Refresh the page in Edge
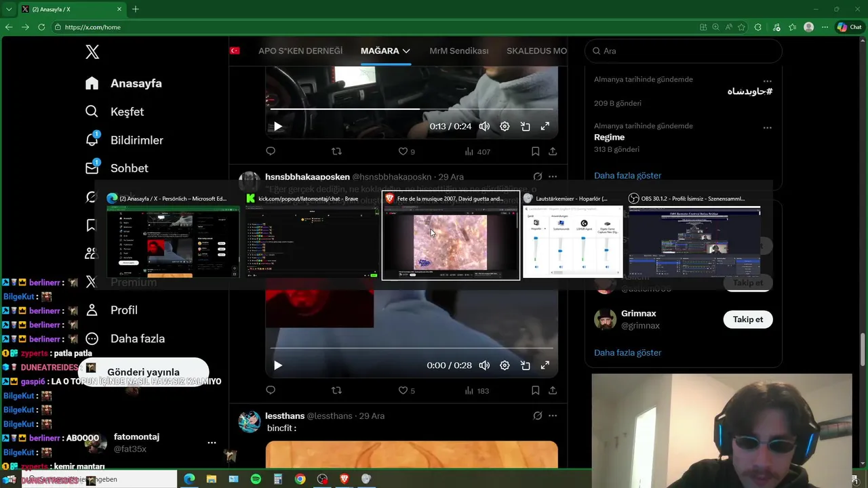Viewport: 868px width, 488px height. [41, 27]
